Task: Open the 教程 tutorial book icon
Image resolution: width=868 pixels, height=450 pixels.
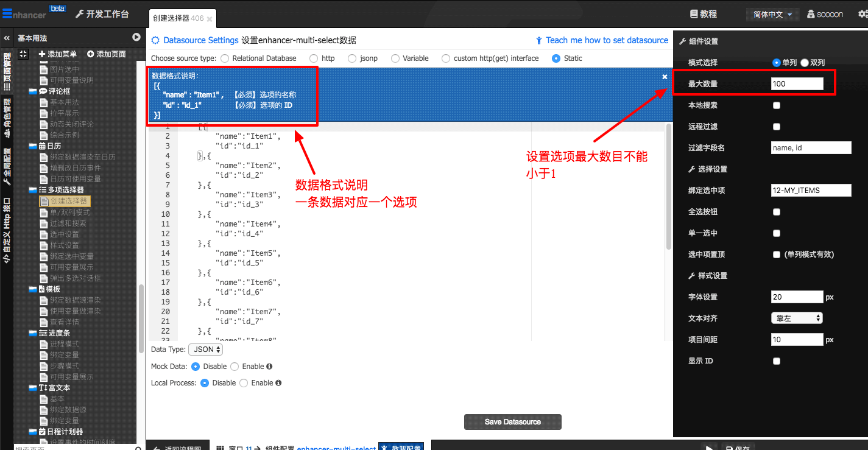Action: click(x=694, y=14)
